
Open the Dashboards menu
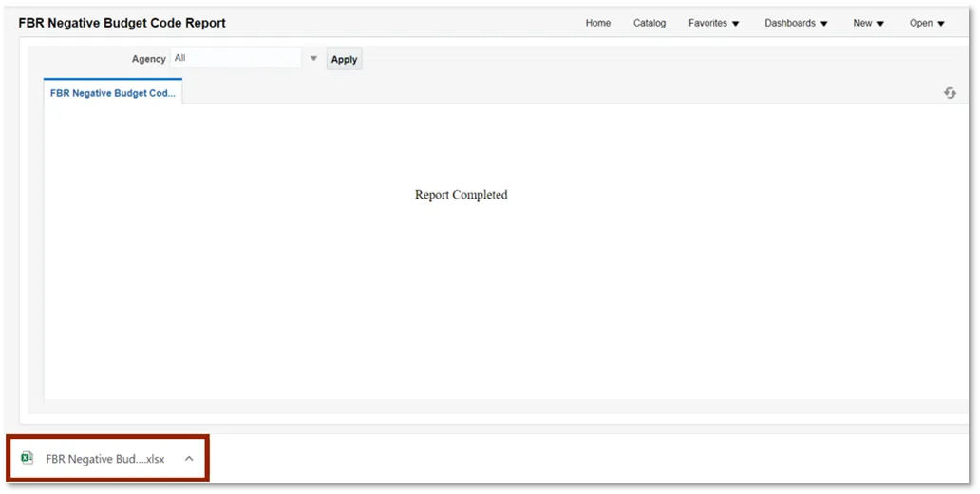(796, 23)
